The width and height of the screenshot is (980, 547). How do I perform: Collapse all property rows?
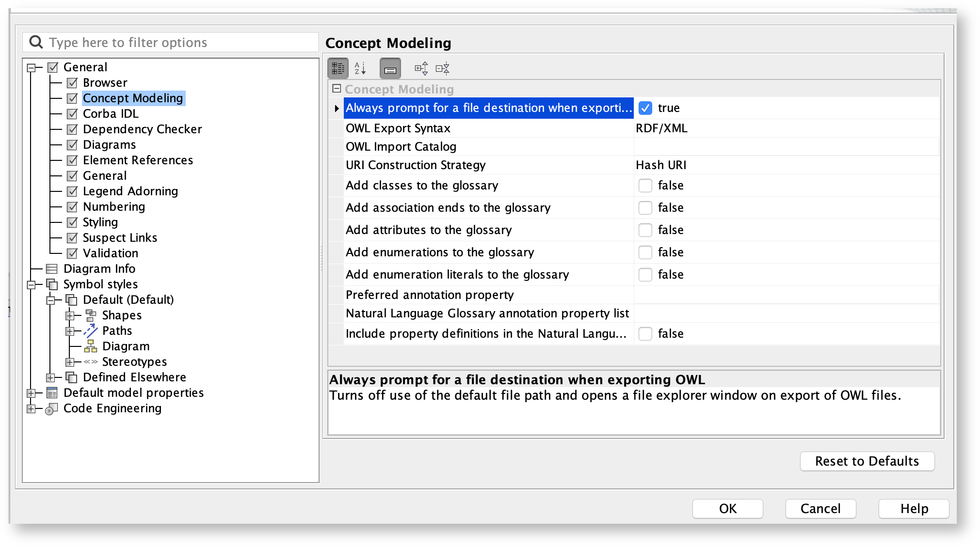click(442, 68)
